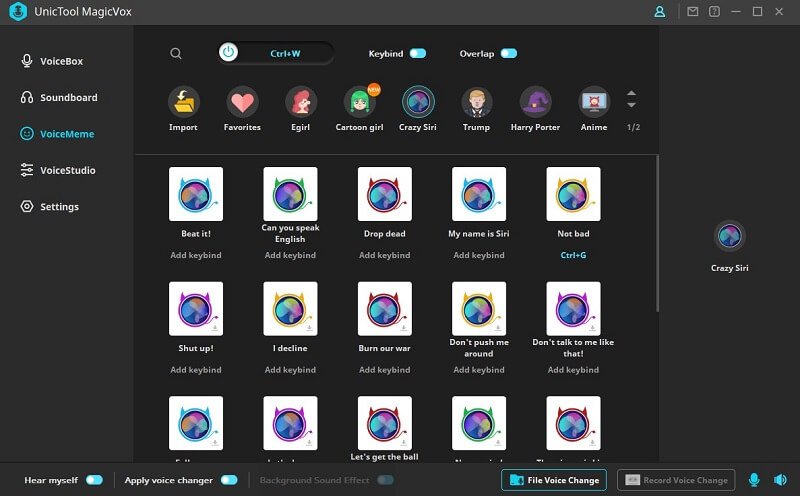Mute the microphone icon in bottom bar
800x496 pixels.
click(x=754, y=480)
